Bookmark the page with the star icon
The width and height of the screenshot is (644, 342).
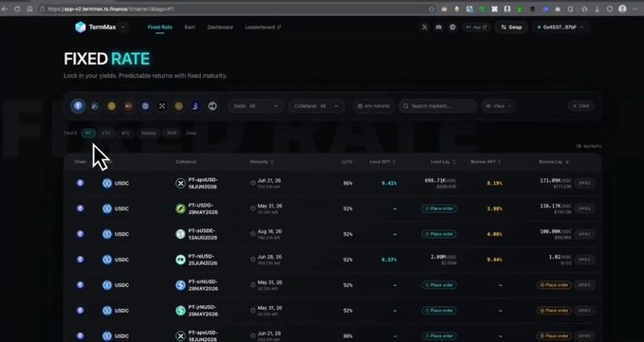point(432,9)
